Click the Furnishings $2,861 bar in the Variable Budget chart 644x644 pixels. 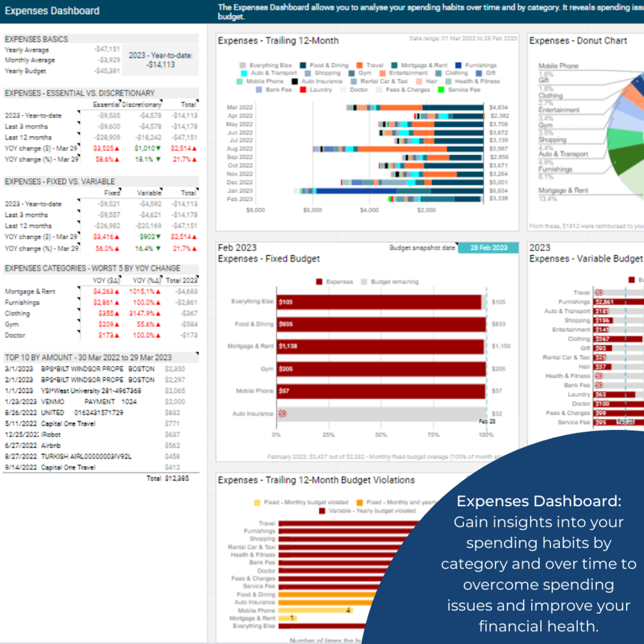coord(618,302)
